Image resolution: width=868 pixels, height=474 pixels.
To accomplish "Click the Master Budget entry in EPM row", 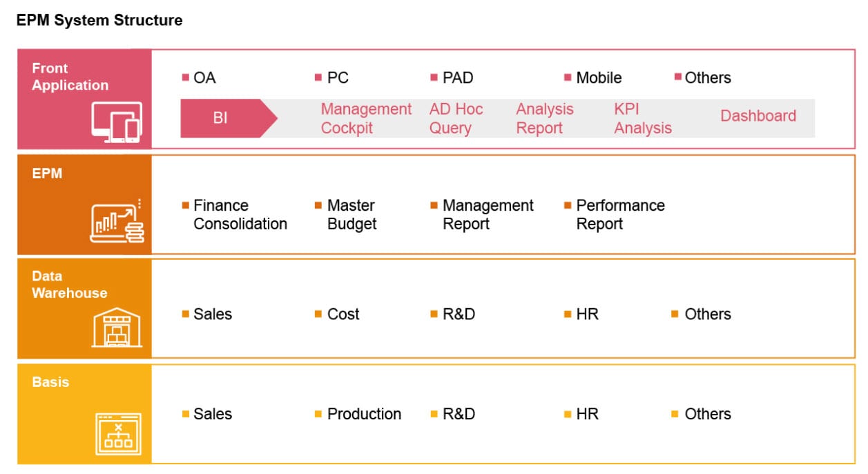I will coord(351,214).
